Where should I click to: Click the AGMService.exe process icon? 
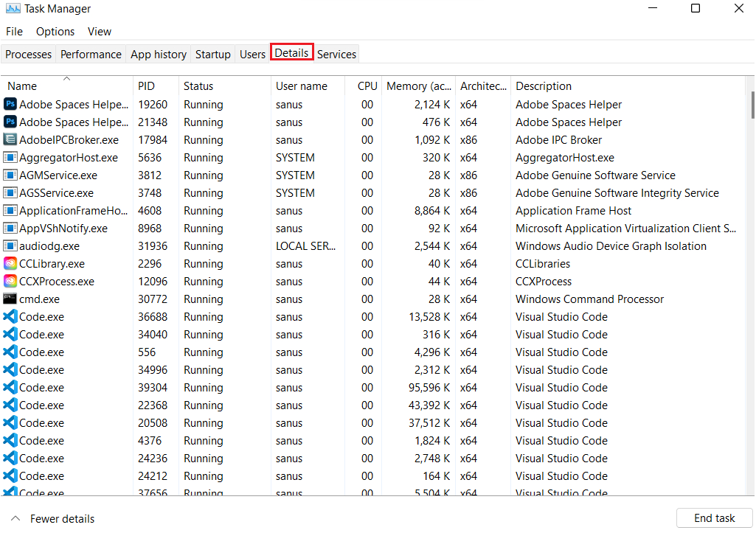[x=10, y=175]
